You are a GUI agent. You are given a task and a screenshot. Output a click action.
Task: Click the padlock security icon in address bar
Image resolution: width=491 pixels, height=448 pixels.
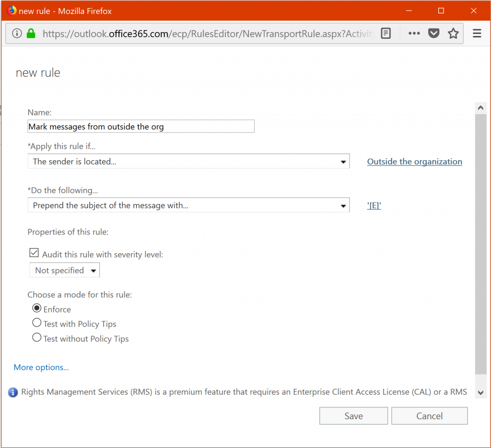30,34
